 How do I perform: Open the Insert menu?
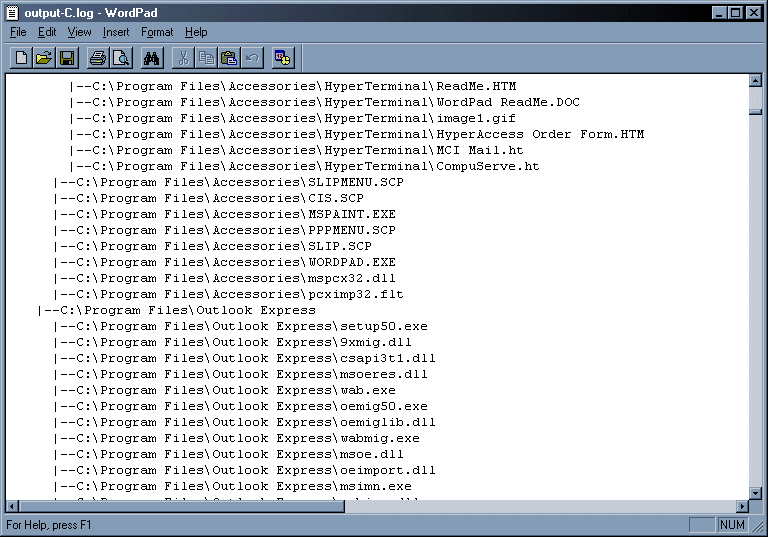coord(116,32)
